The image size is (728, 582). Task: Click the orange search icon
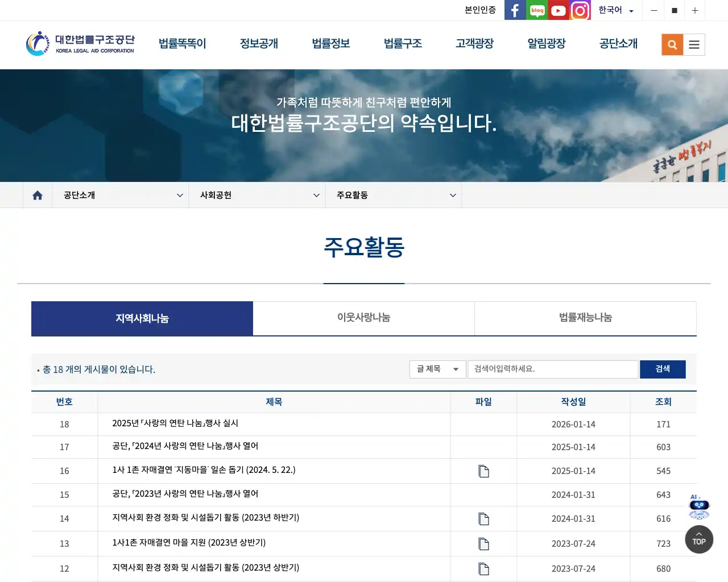pos(672,45)
